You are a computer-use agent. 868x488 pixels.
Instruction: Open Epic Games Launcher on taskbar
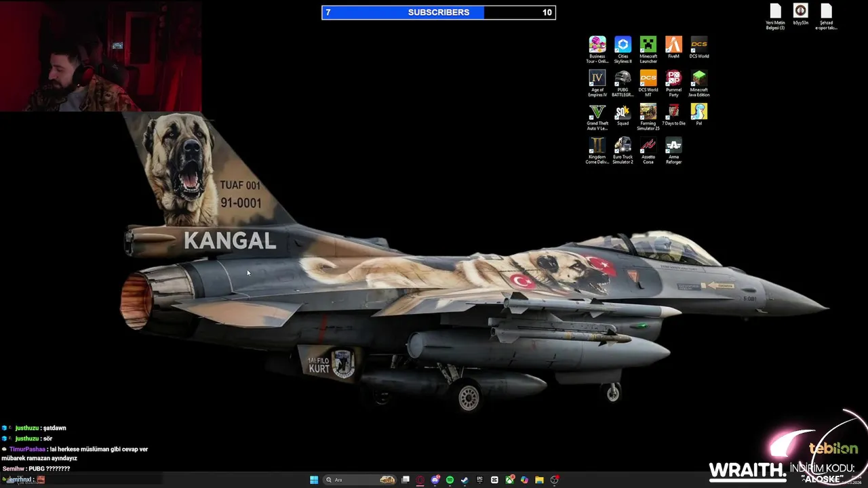click(479, 480)
